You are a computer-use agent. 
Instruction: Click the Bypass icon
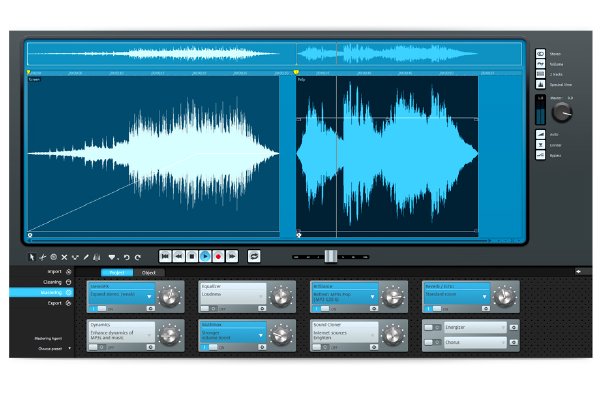click(x=540, y=155)
